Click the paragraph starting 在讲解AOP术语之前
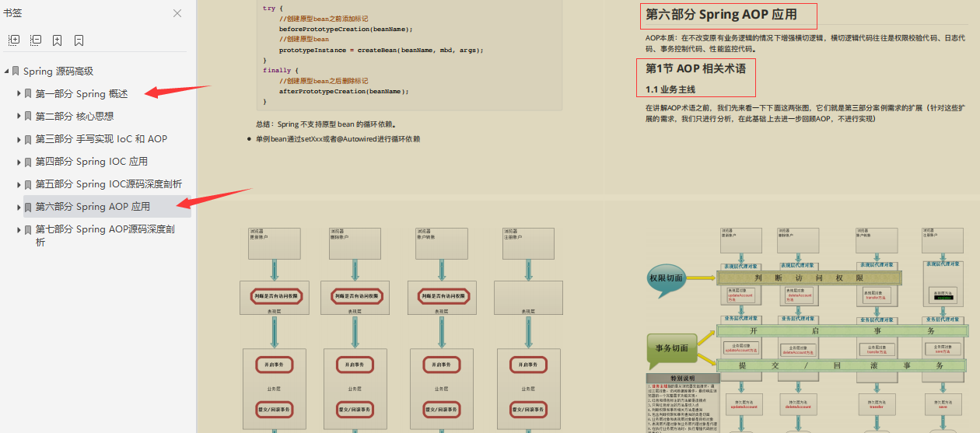 [804, 113]
